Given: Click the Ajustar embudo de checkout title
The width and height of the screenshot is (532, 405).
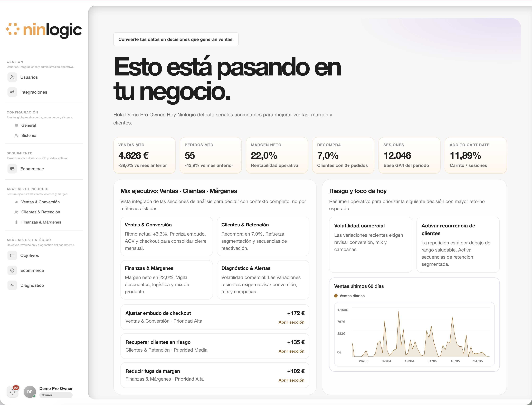Looking at the screenshot, I should 158,313.
